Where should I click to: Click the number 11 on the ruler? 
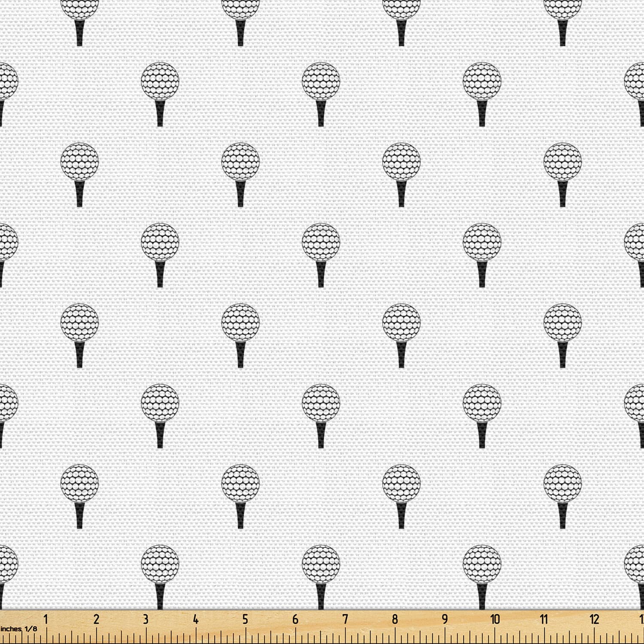tap(544, 619)
